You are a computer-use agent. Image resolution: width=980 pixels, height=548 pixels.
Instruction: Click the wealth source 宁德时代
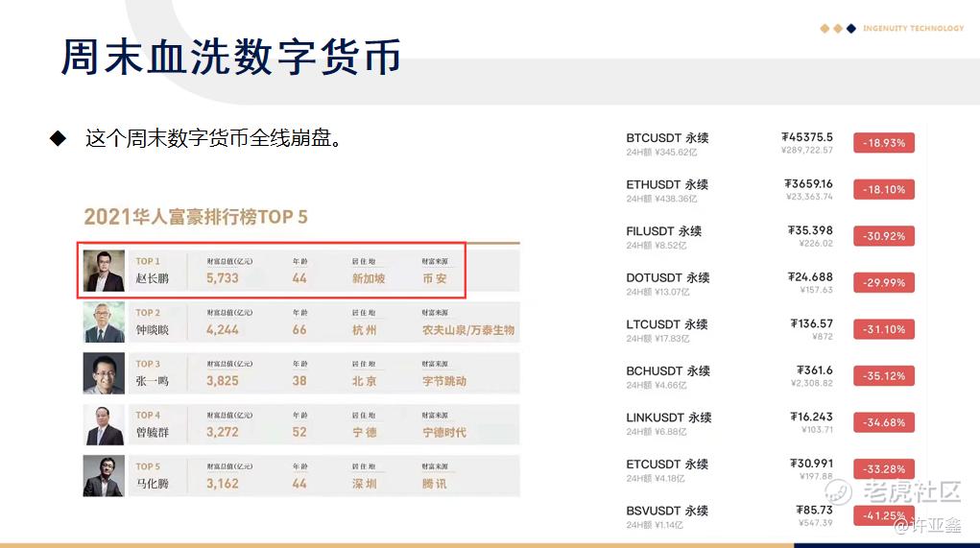coord(444,433)
